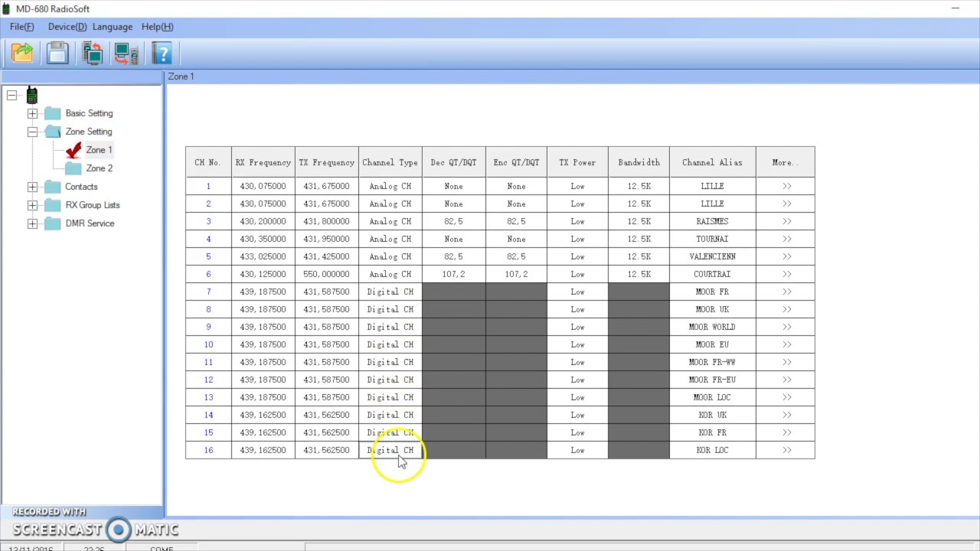This screenshot has width=980, height=551.
Task: Open More >> for RAISMES channel
Action: coord(786,221)
